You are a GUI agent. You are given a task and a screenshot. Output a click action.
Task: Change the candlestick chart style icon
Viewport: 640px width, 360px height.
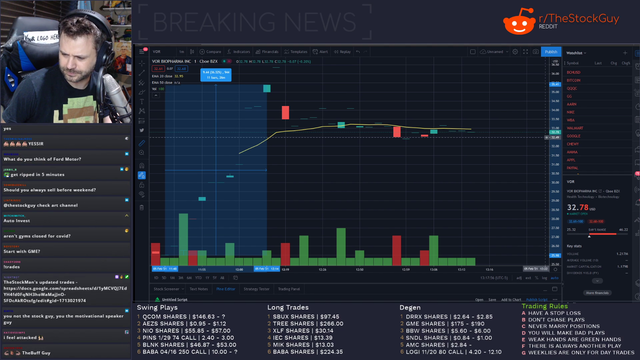pyautogui.click(x=192, y=52)
